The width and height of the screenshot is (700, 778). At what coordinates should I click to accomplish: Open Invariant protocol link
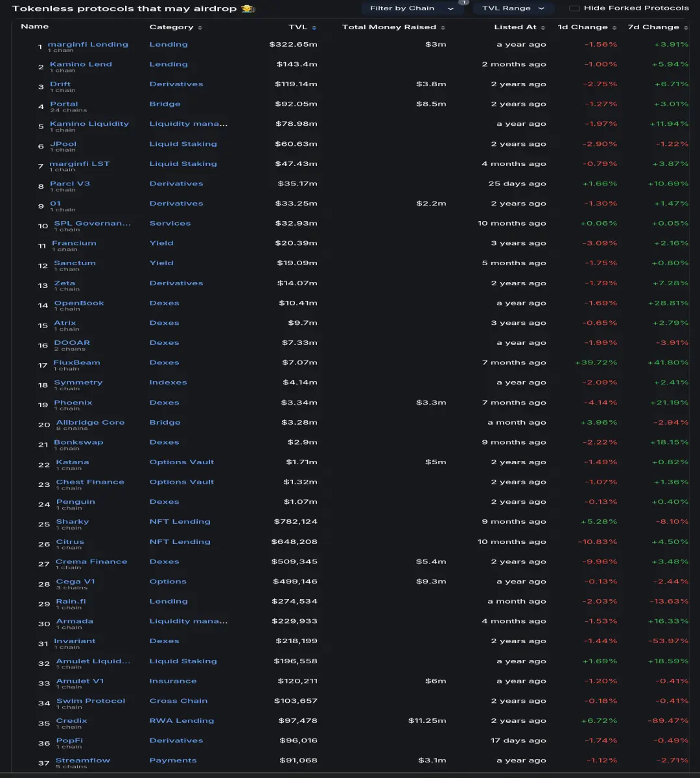[x=75, y=641]
